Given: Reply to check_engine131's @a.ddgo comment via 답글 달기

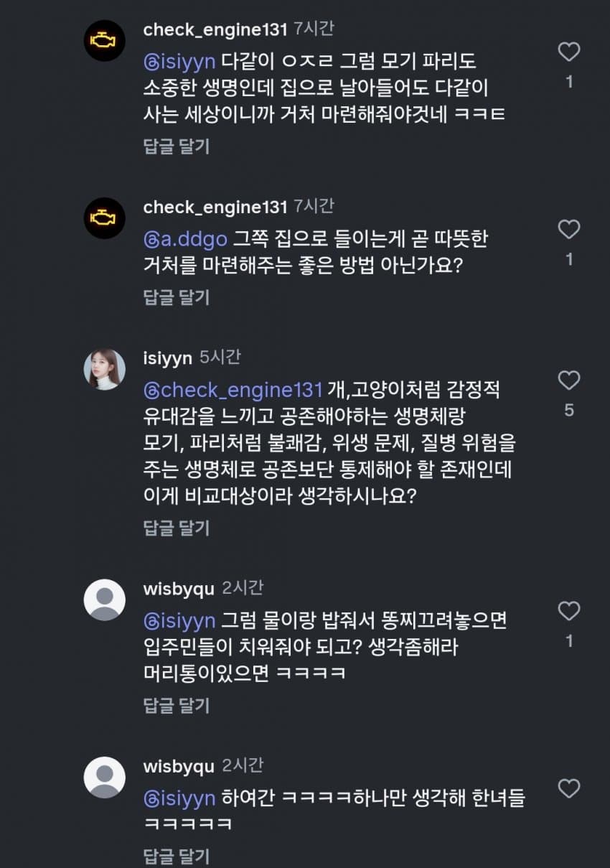Looking at the screenshot, I should (x=177, y=297).
